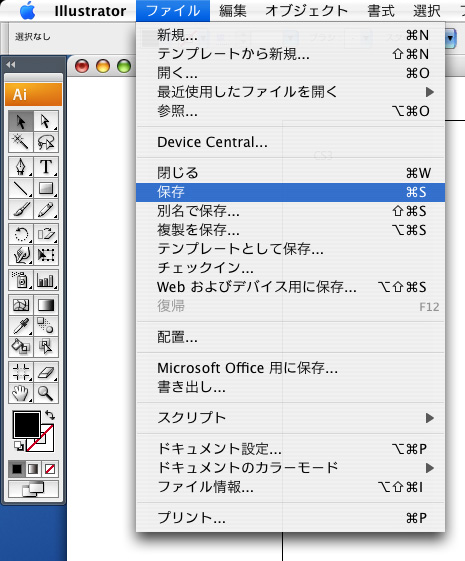This screenshot has height=561, width=465.
Task: Reset to default fill and stroke icon
Action: click(x=19, y=446)
